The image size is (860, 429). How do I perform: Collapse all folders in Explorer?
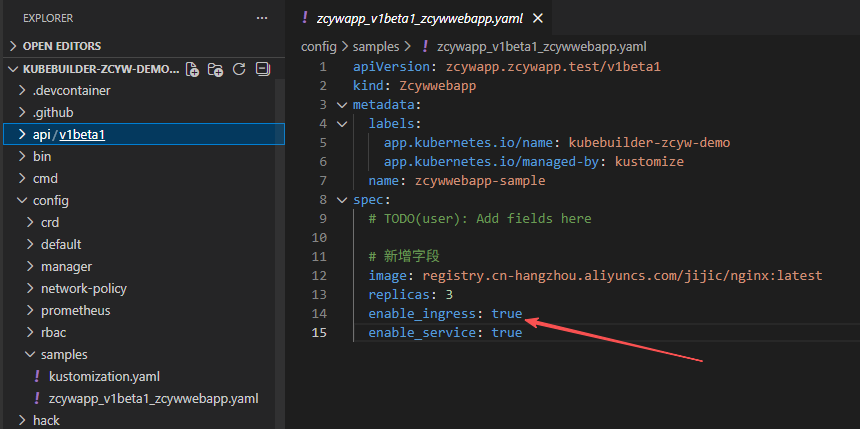262,69
